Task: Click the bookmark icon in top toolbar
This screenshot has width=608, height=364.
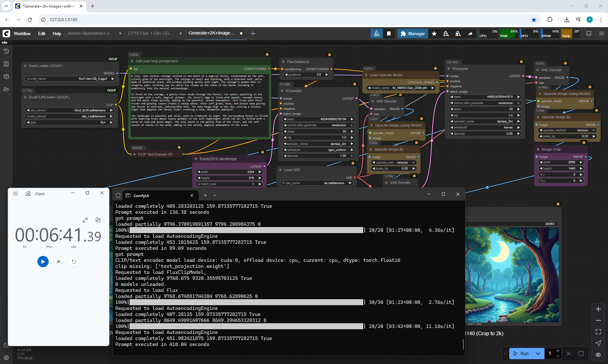Action: (x=389, y=34)
